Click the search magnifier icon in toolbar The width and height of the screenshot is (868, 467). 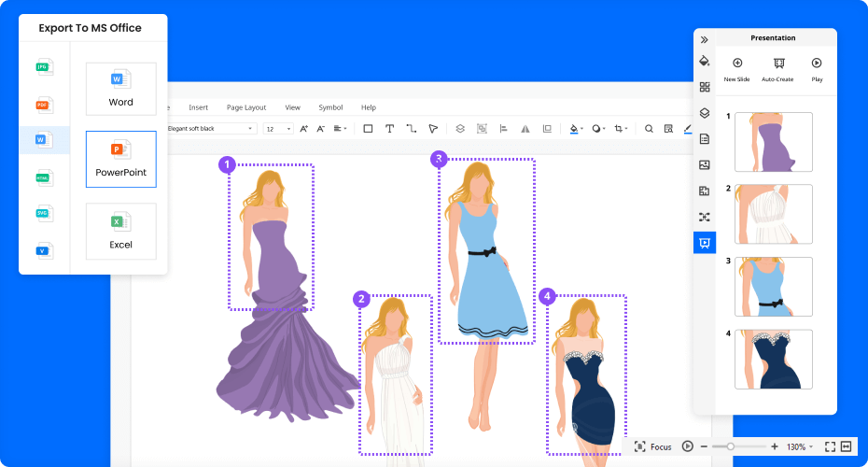pos(649,129)
